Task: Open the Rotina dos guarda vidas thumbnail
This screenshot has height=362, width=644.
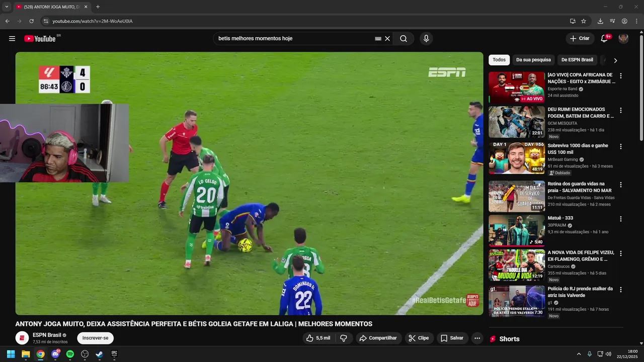Action: [x=517, y=196]
